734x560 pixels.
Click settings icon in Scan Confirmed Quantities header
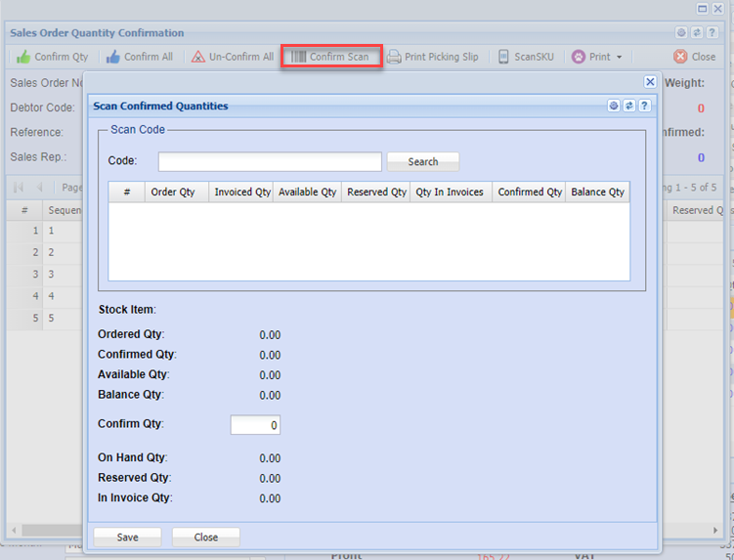coord(614,106)
